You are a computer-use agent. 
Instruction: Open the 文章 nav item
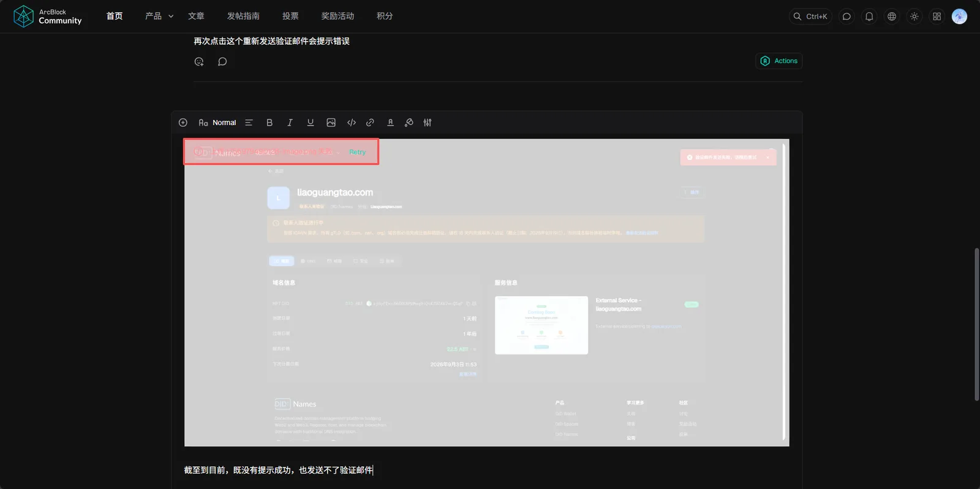(x=196, y=16)
